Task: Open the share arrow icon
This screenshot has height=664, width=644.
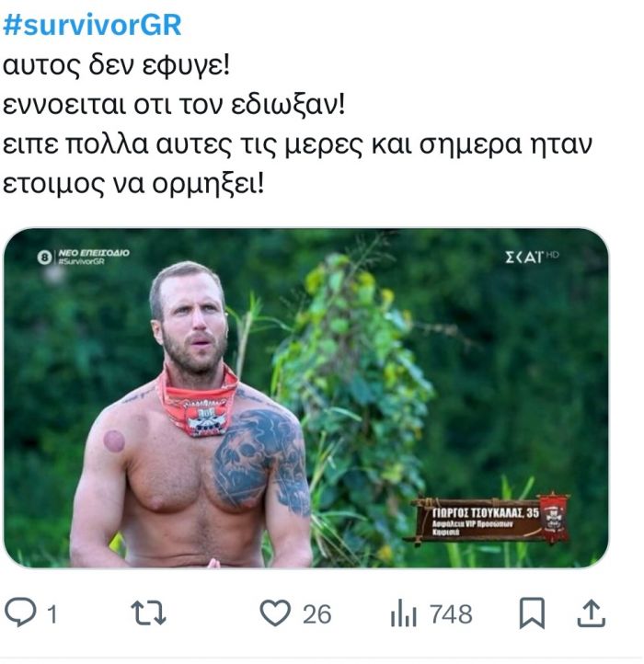Action: click(591, 612)
